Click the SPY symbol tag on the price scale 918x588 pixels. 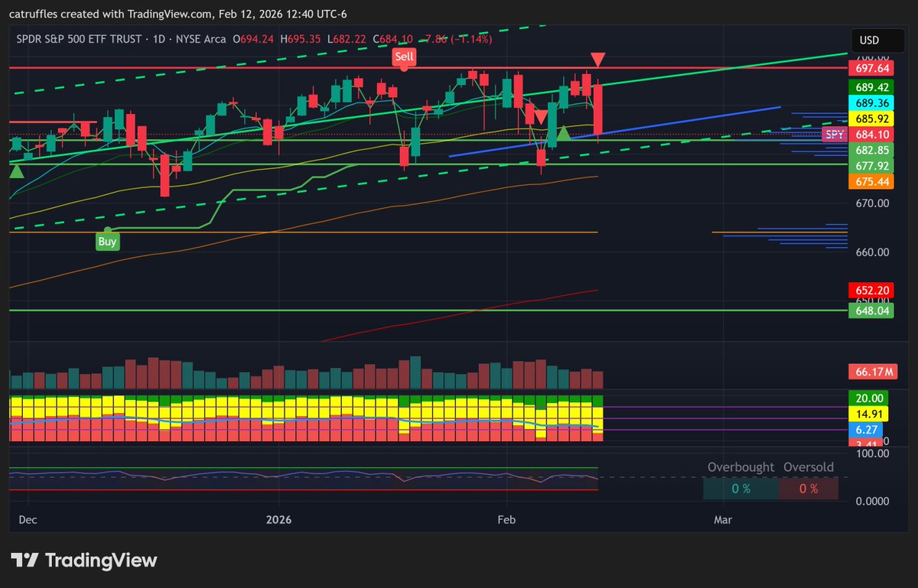[x=834, y=135]
